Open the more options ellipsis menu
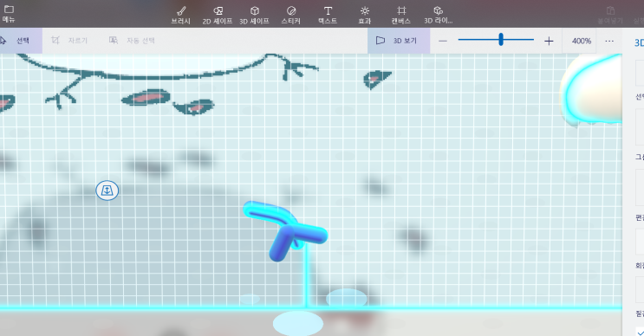 click(x=609, y=41)
